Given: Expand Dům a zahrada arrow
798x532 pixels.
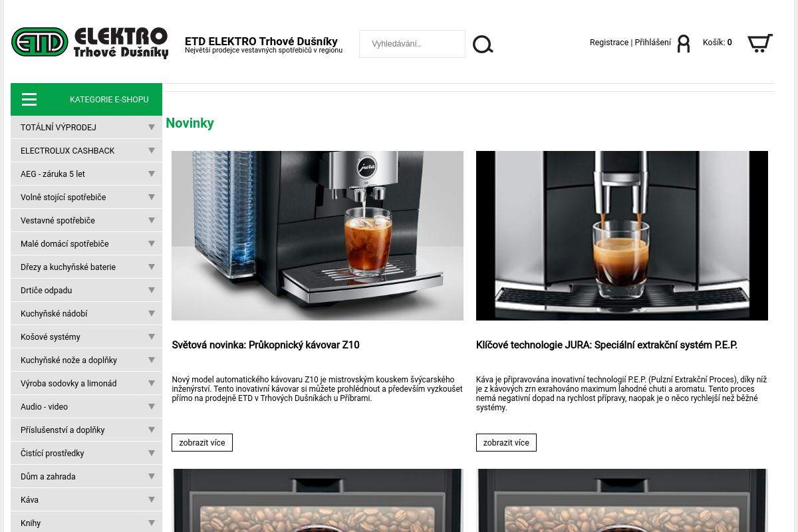Looking at the screenshot, I should 152,476.
